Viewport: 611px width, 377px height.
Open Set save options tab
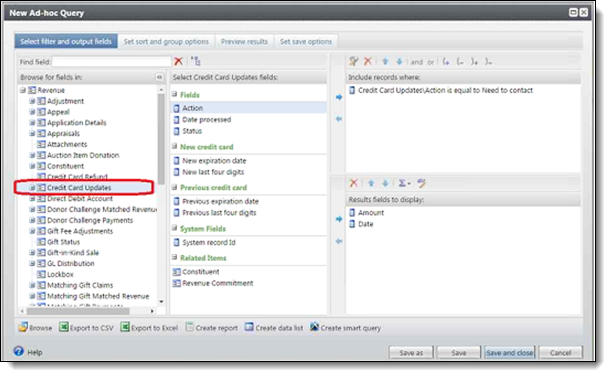[306, 41]
